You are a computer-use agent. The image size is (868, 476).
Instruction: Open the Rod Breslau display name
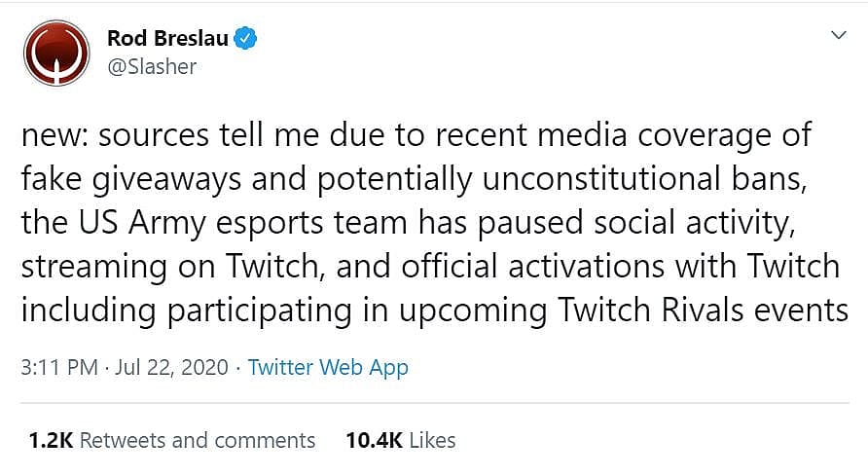tap(169, 39)
